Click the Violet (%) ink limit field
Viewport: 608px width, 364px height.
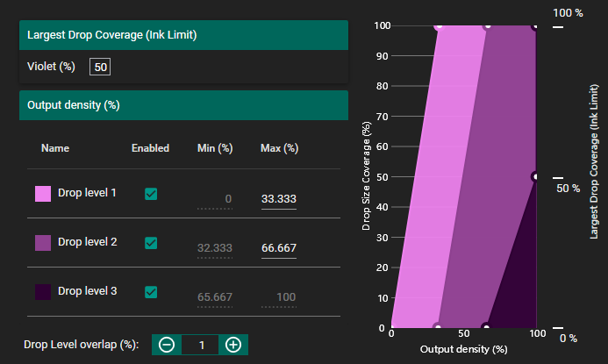click(100, 67)
